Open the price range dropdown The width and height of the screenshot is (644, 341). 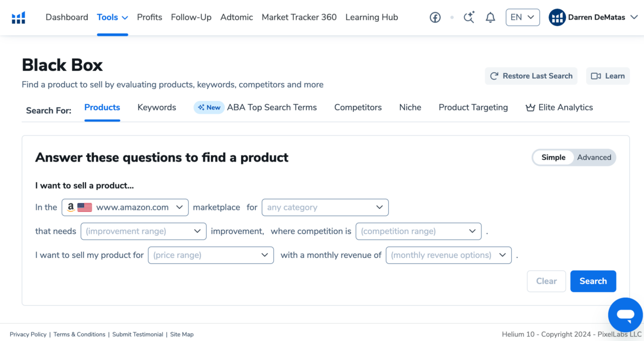point(211,255)
